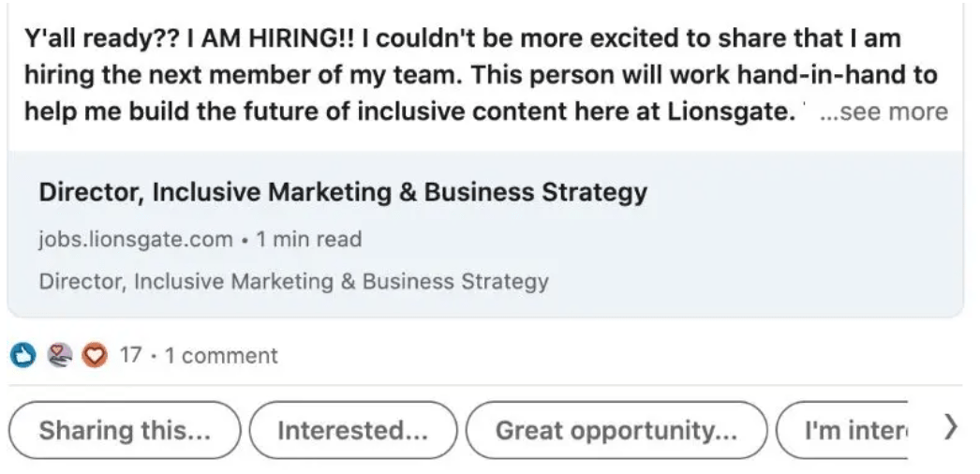This screenshot has width=980, height=474.
Task: Select the "Sharing this..." quick reply
Action: tap(125, 430)
